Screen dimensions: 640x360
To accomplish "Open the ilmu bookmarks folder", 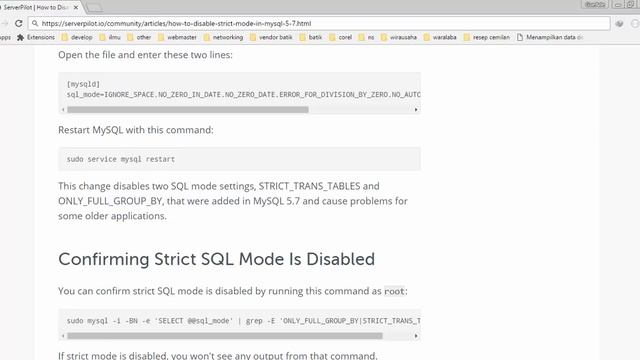I will click(x=110, y=37).
